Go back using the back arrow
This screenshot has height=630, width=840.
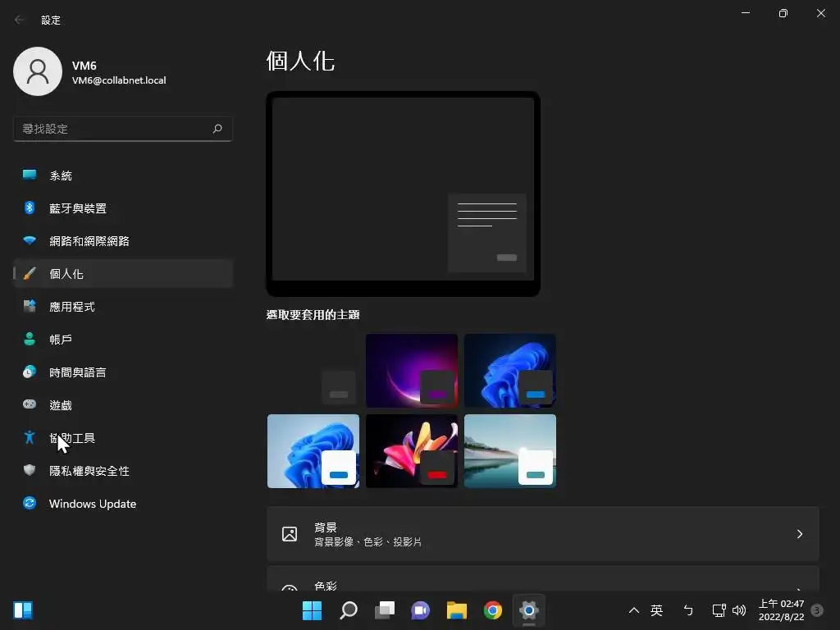(x=20, y=20)
